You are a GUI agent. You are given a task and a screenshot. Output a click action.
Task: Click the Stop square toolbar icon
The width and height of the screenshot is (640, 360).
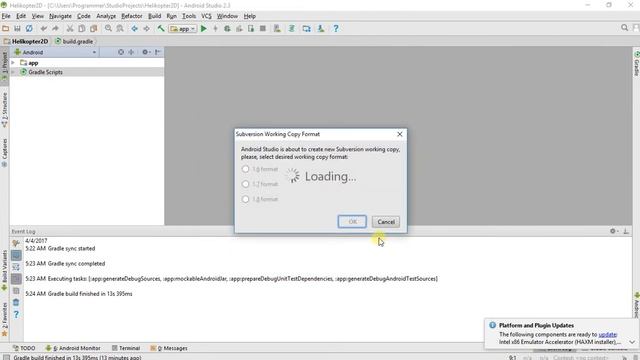tap(263, 29)
